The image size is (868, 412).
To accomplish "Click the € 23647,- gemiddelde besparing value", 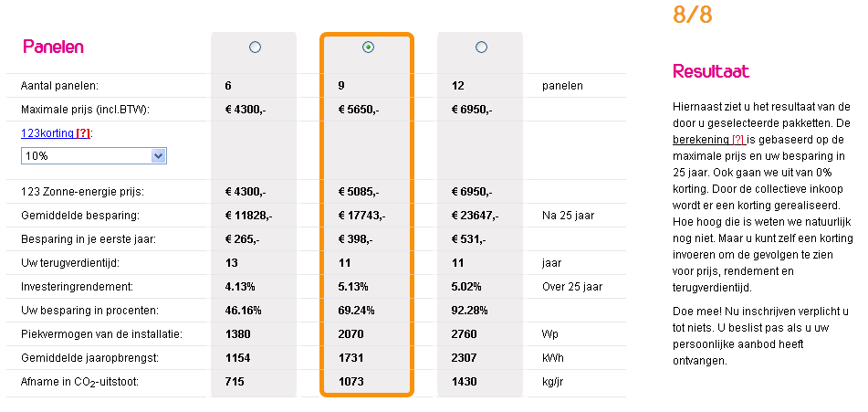I will pos(475,216).
